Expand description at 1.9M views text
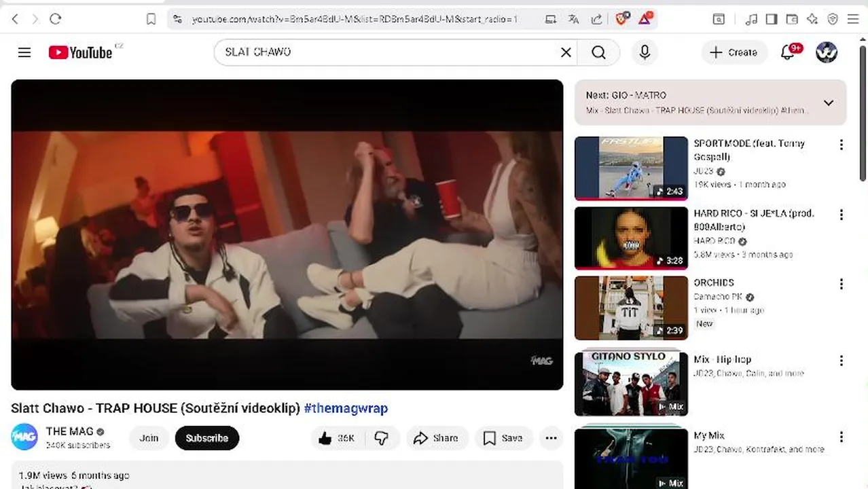This screenshot has height=489, width=868. coord(73,475)
